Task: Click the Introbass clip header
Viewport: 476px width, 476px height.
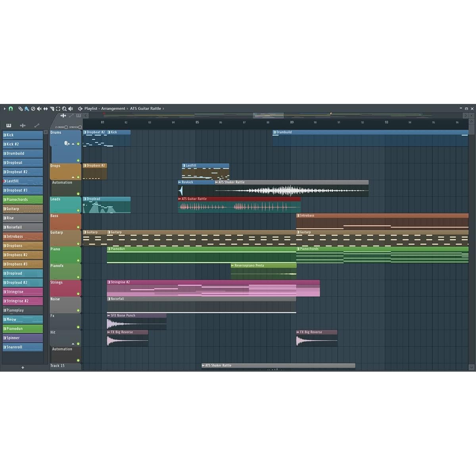Action: (x=382, y=216)
